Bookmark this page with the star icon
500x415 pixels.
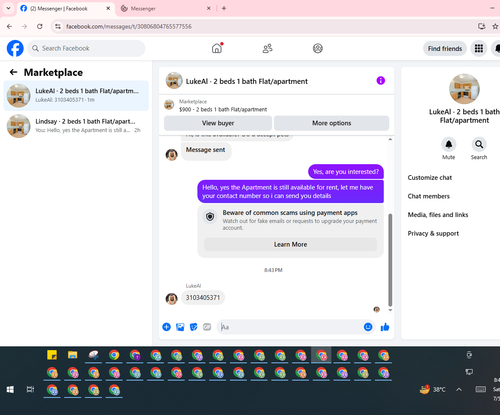coord(495,26)
